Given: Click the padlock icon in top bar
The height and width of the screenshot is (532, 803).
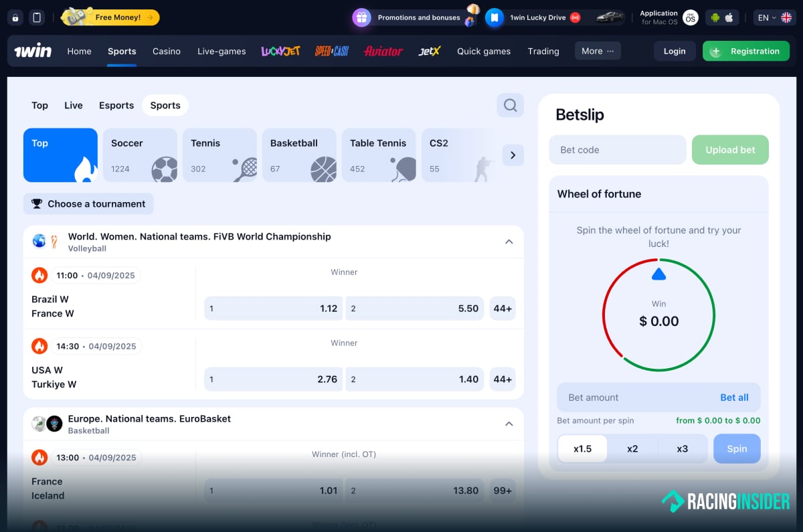Looking at the screenshot, I should pyautogui.click(x=16, y=17).
